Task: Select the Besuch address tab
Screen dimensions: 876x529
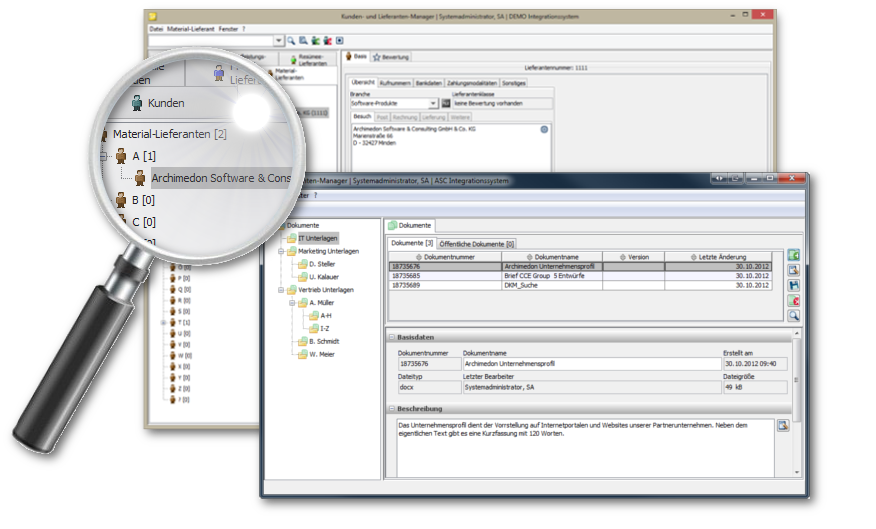Action: [362, 116]
